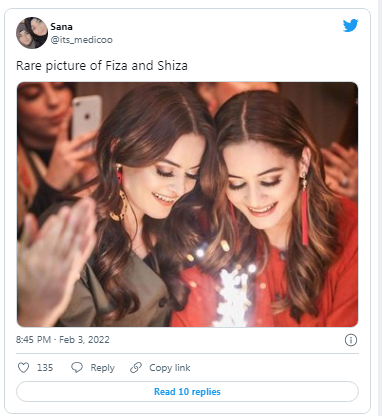Click the Copy link text
The image size is (382, 416).
170,368
